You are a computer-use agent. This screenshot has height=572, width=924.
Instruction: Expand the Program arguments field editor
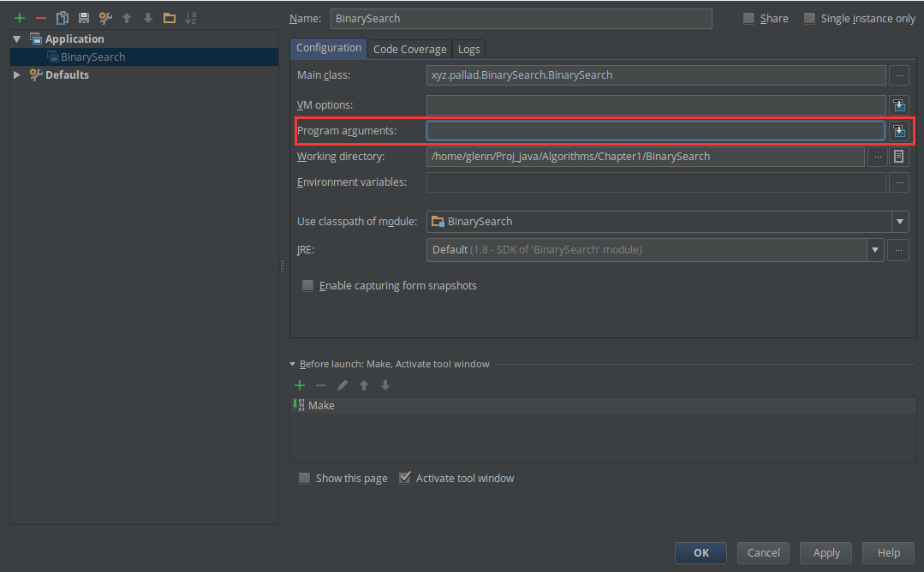tap(899, 131)
